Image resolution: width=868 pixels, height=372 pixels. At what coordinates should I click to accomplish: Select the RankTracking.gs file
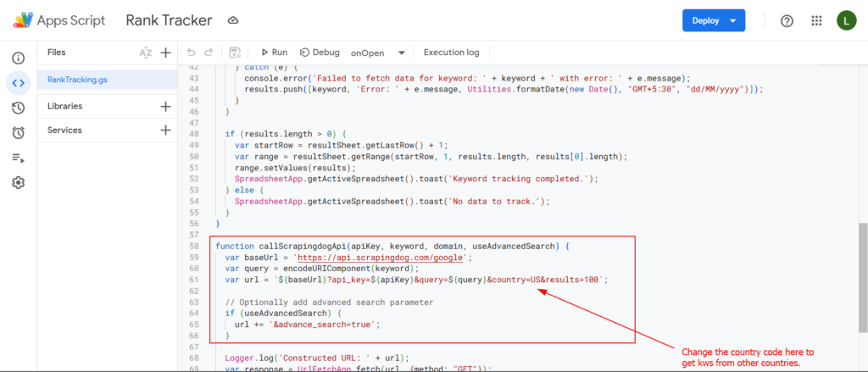click(x=77, y=80)
